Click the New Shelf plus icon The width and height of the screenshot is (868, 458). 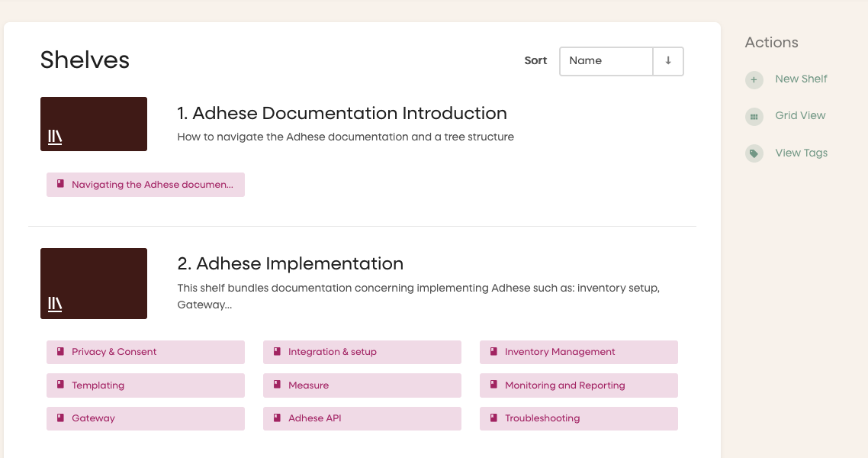click(754, 79)
